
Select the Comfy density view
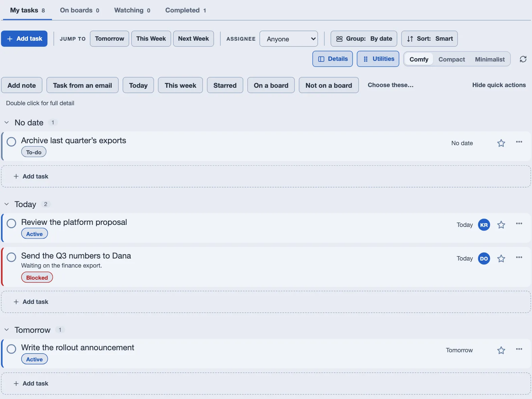[419, 59]
